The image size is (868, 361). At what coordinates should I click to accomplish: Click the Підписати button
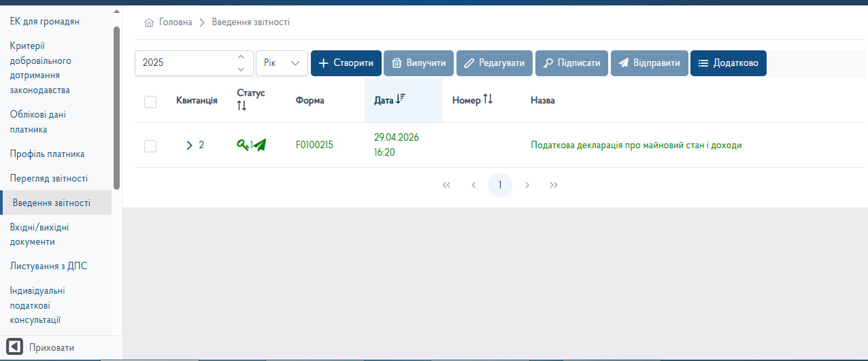coord(571,63)
